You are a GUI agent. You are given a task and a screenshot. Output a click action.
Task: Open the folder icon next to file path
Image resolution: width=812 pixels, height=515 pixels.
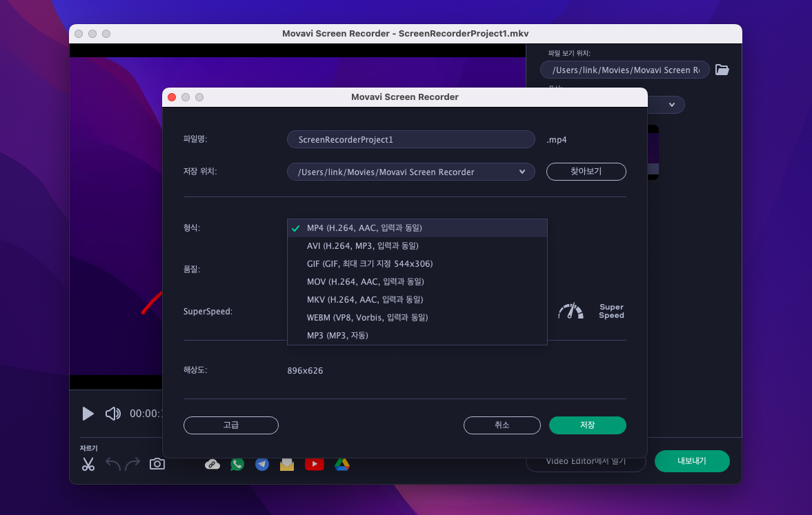[722, 70]
